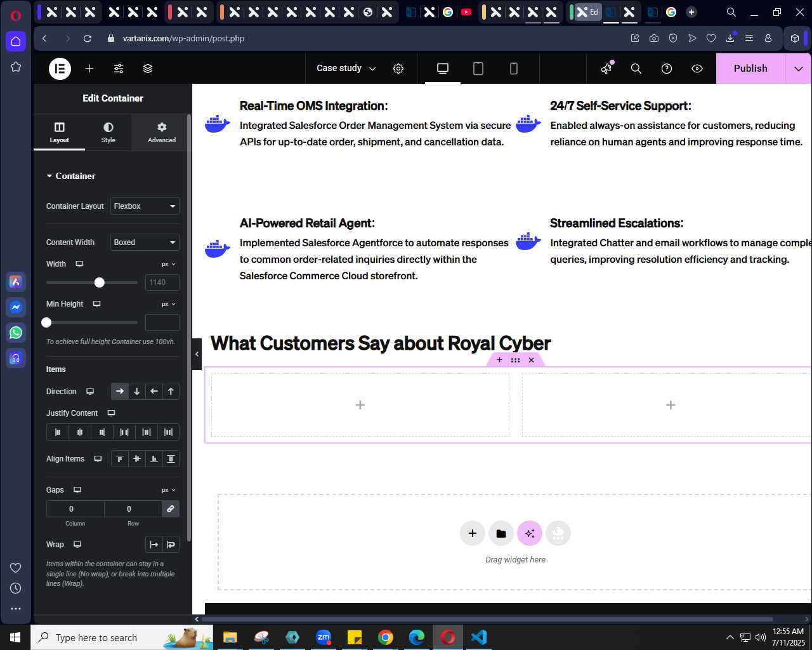Open the Structure layers navigator
The width and height of the screenshot is (812, 650).
tap(148, 69)
